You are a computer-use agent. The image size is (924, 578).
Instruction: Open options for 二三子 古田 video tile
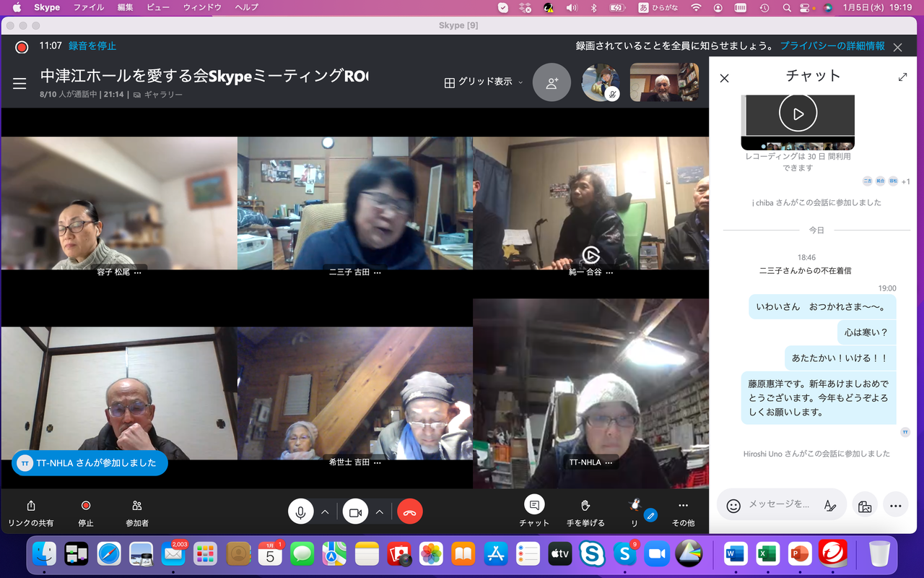(x=377, y=272)
